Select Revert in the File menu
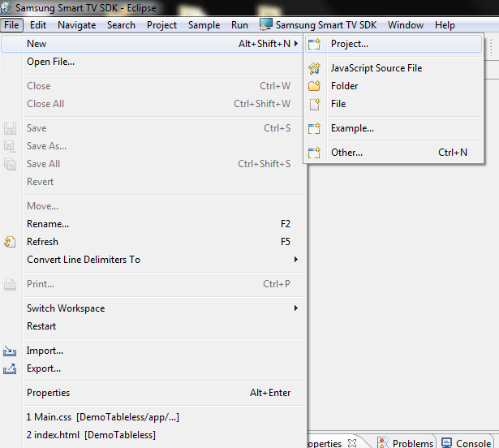Viewport: 499px width, 448px height. point(153,182)
